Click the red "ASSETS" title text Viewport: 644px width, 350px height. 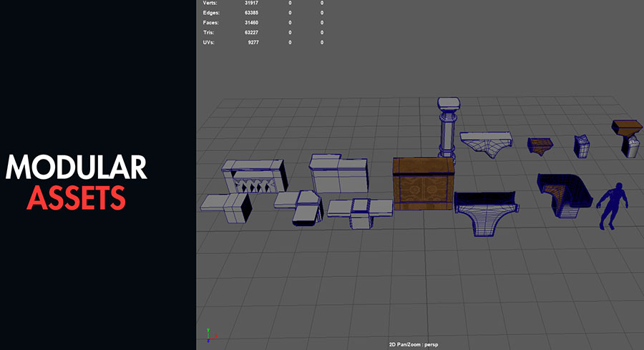(76, 198)
